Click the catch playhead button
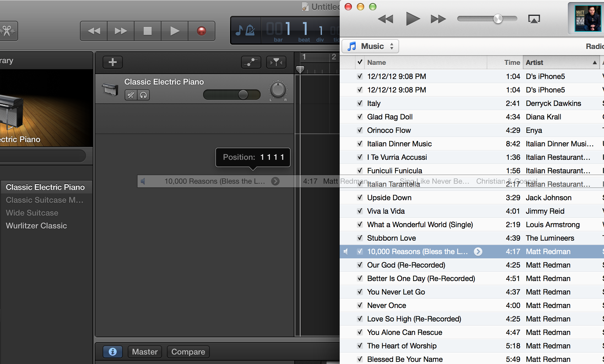This screenshot has height=364, width=604. click(x=276, y=62)
